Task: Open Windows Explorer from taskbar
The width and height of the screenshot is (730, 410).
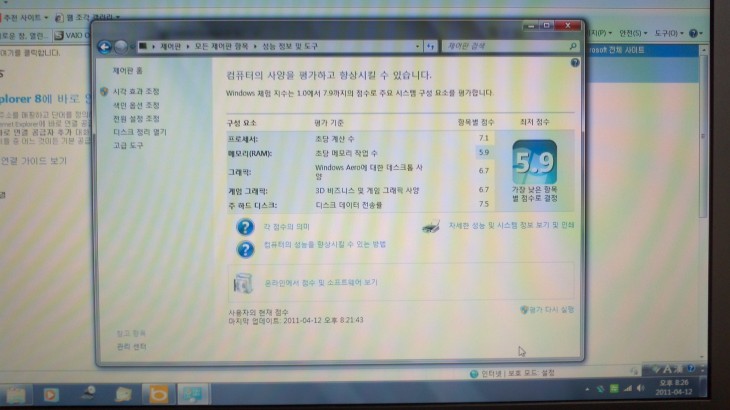Action: [x=16, y=395]
